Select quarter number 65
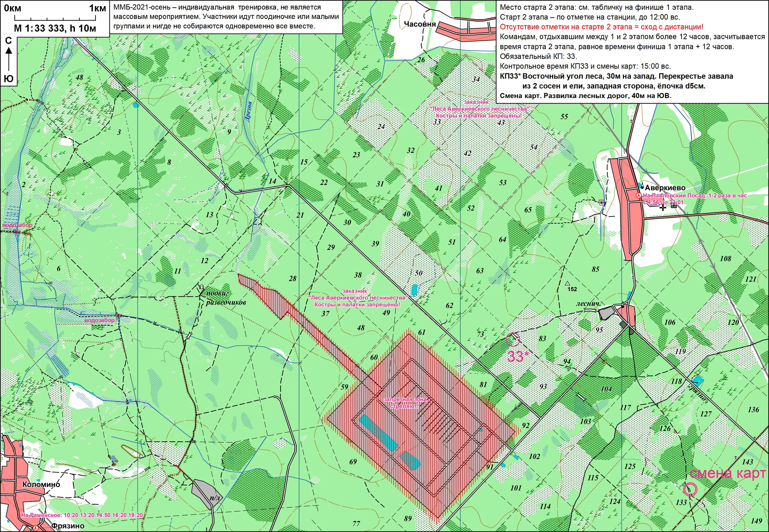Viewport: 769px width, 532px height. (x=528, y=210)
